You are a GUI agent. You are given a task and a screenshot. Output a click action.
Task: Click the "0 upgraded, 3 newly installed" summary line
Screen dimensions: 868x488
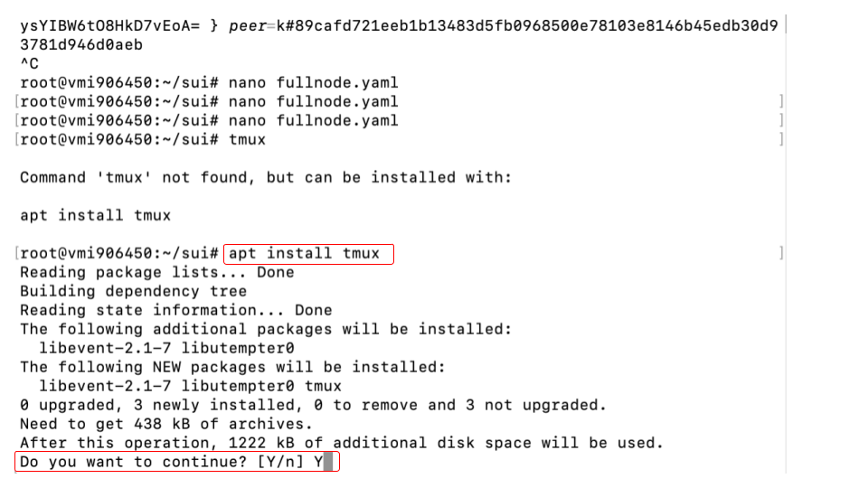pyautogui.click(x=314, y=405)
